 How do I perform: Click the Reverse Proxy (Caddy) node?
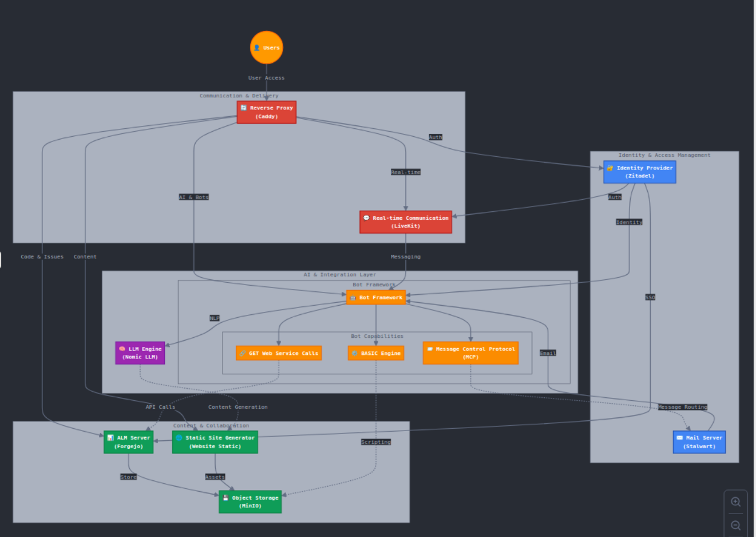pyautogui.click(x=267, y=112)
